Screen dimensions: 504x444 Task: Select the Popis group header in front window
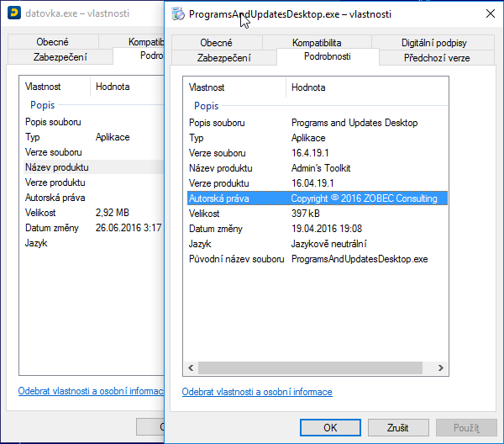point(206,106)
